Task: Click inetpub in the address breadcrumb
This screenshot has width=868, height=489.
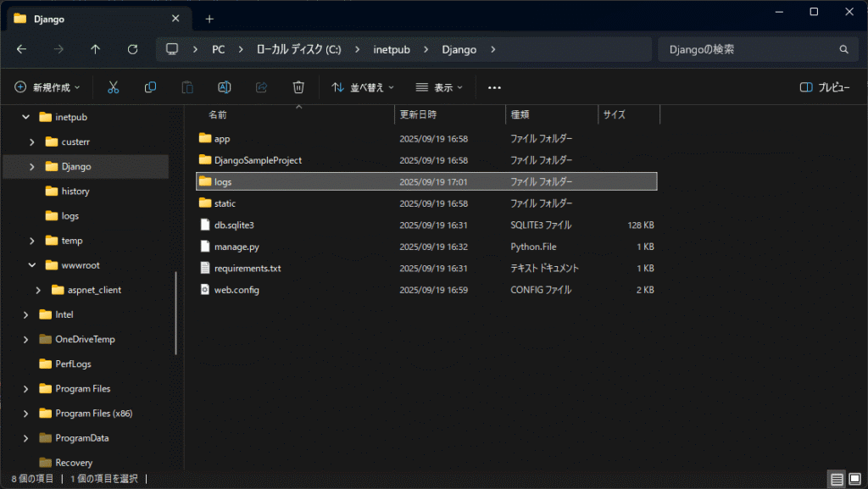Action: coord(392,49)
